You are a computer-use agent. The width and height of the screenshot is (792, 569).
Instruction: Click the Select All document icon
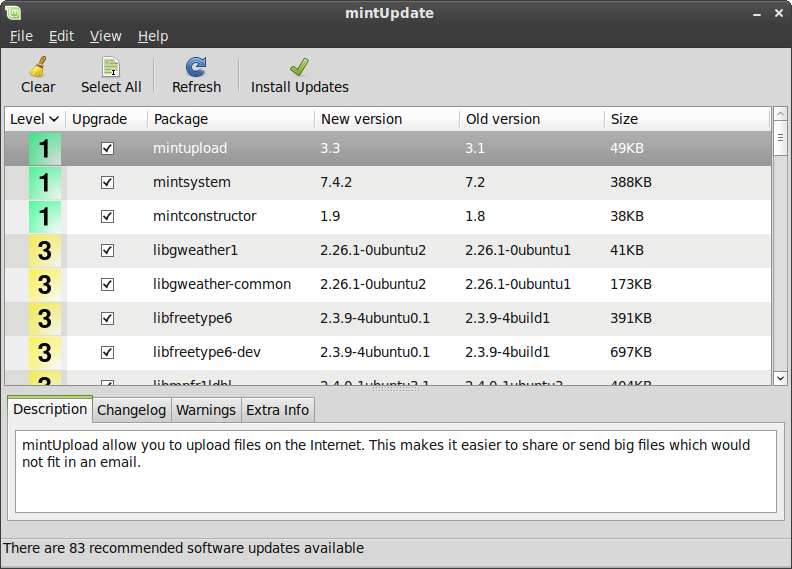tap(111, 67)
